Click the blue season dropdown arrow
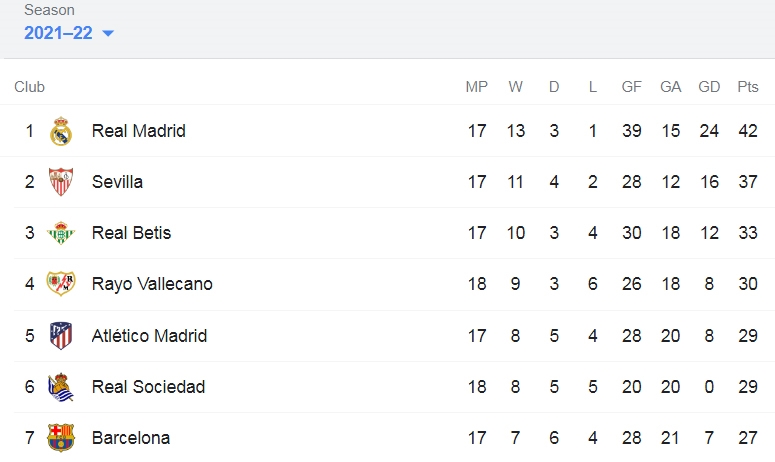The height and width of the screenshot is (462, 775). pyautogui.click(x=108, y=34)
